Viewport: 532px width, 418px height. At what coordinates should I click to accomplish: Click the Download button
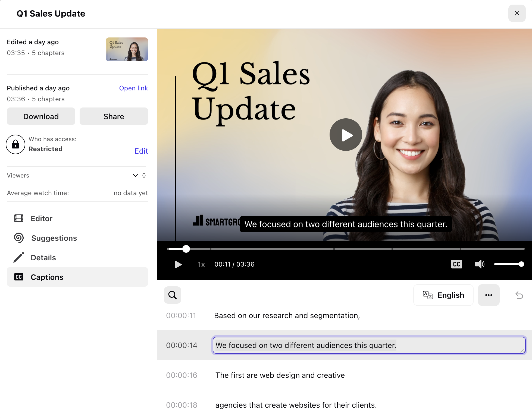tap(41, 116)
